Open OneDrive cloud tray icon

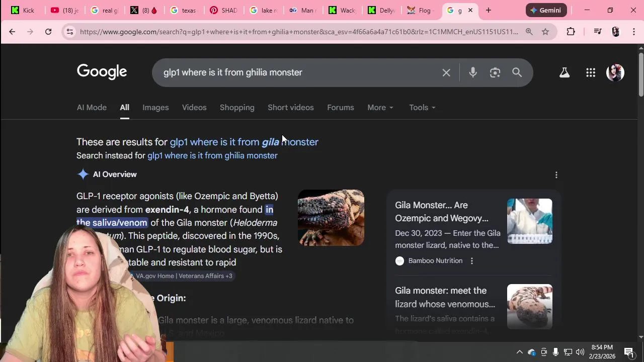point(532,352)
